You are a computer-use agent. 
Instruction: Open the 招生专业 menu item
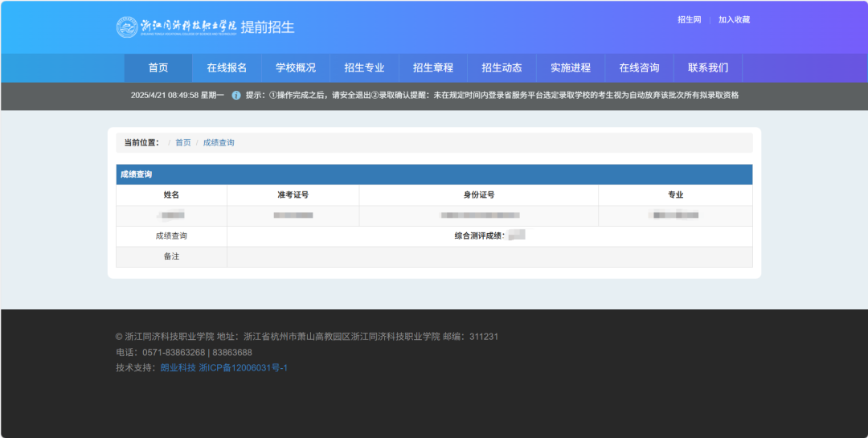coord(364,68)
